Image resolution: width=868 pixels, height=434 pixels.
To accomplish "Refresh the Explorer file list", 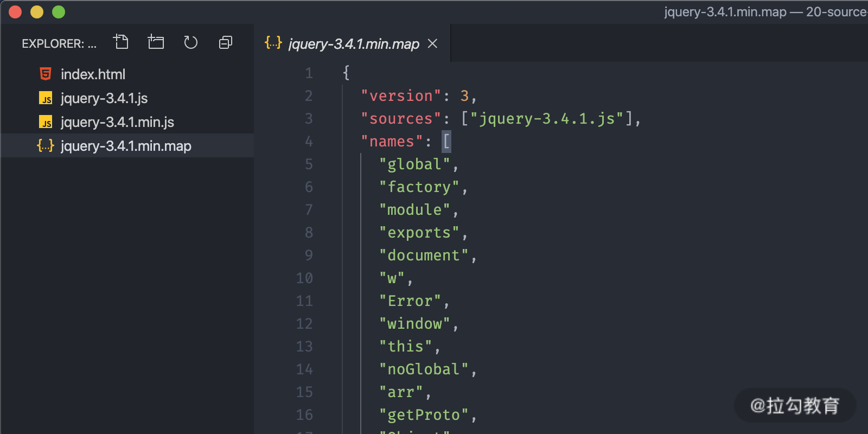I will point(190,42).
